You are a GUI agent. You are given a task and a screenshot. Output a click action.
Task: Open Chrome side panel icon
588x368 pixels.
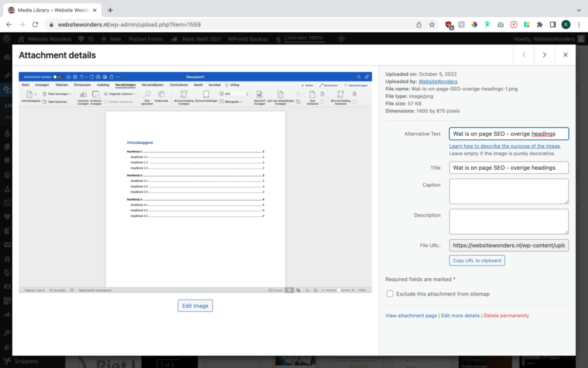pos(552,25)
